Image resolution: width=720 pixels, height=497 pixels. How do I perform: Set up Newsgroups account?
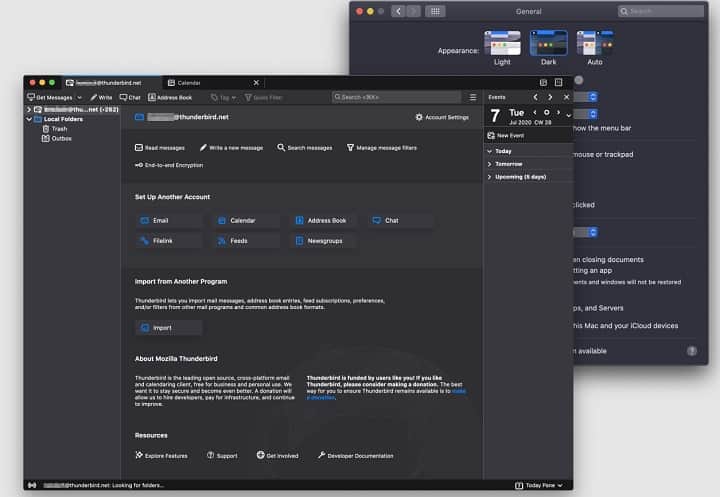(324, 241)
